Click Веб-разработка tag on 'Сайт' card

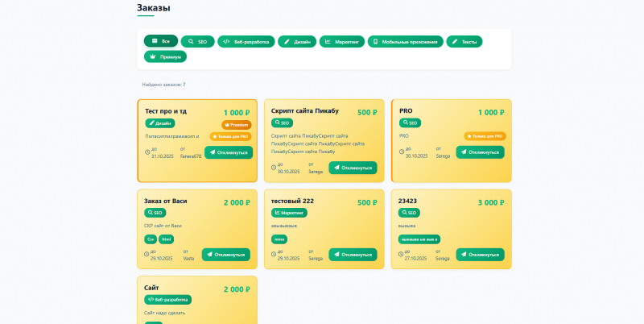tap(167, 300)
